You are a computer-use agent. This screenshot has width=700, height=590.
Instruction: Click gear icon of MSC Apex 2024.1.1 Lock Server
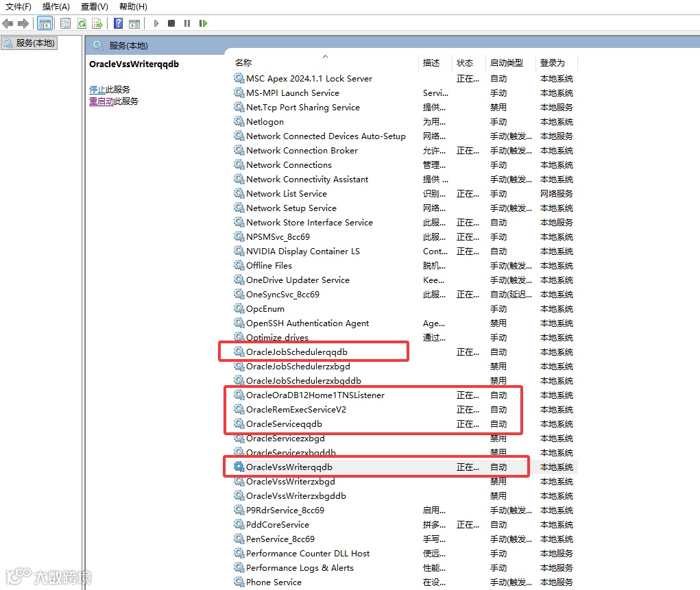click(x=239, y=78)
